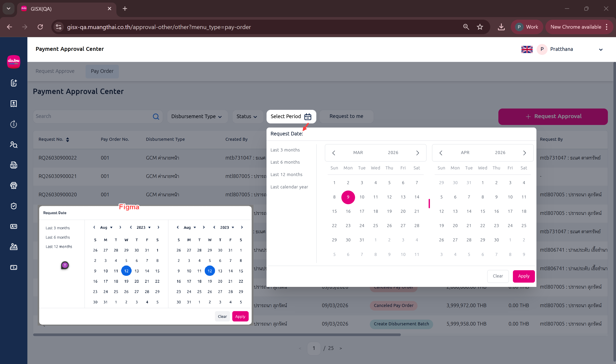The width and height of the screenshot is (616, 364).
Task: Click the printer icon in sidebar
Action: coord(14,185)
